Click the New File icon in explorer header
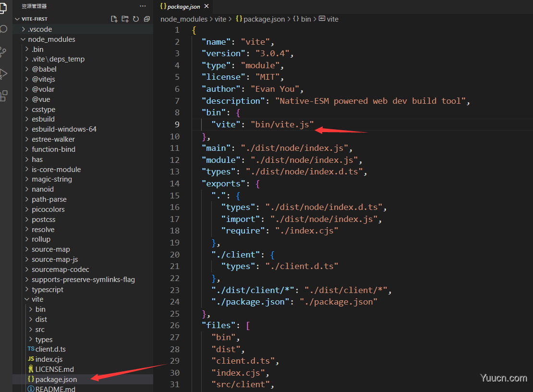 tap(114, 19)
